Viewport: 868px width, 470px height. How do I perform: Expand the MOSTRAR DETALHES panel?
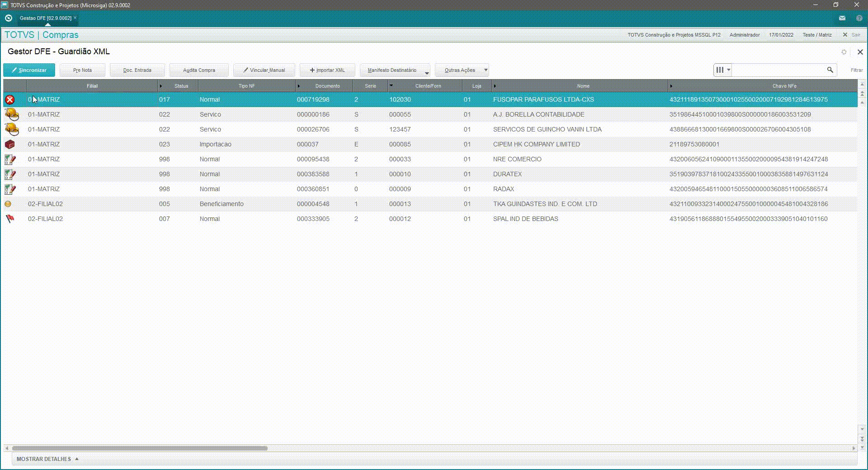pos(47,459)
